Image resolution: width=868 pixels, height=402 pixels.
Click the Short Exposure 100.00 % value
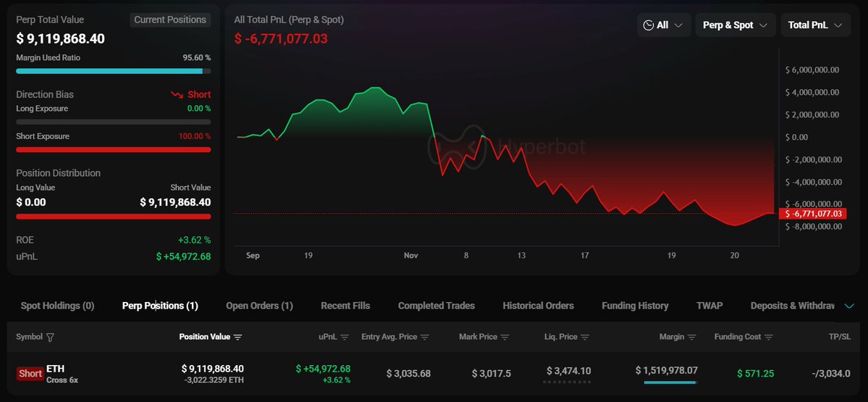click(x=194, y=136)
